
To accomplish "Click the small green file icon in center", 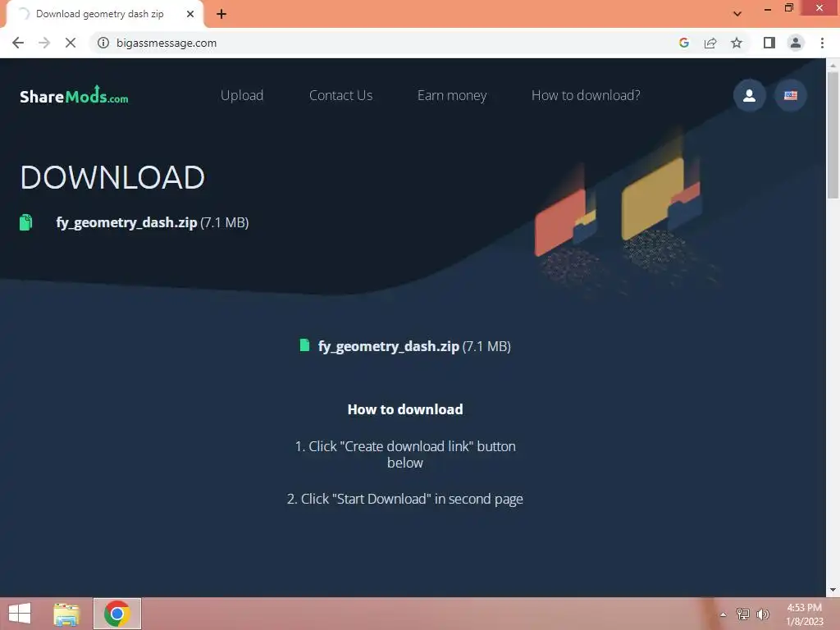I will pyautogui.click(x=304, y=345).
